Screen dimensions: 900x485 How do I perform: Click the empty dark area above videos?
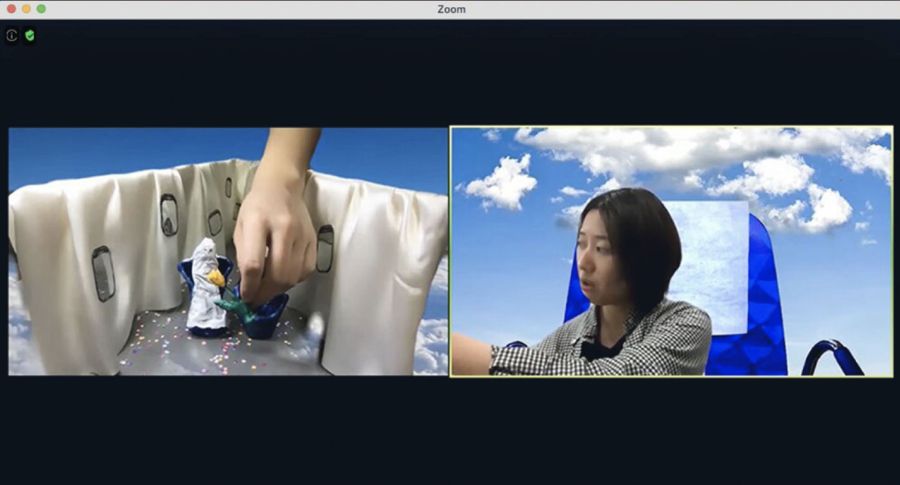coord(450,73)
